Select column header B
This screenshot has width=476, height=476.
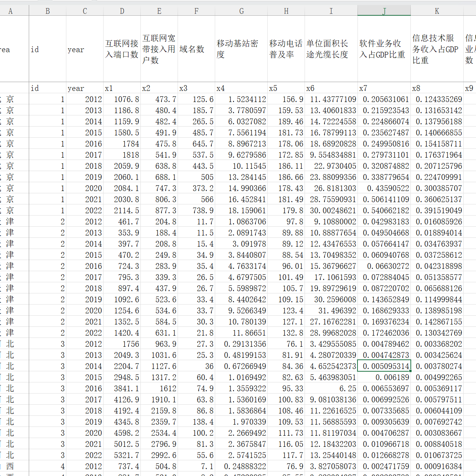48,11
